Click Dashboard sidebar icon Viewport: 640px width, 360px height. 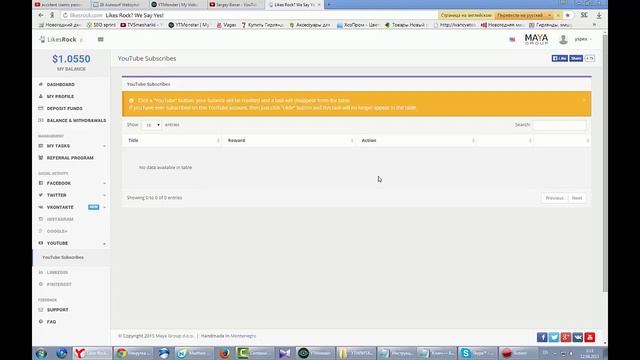[x=40, y=84]
